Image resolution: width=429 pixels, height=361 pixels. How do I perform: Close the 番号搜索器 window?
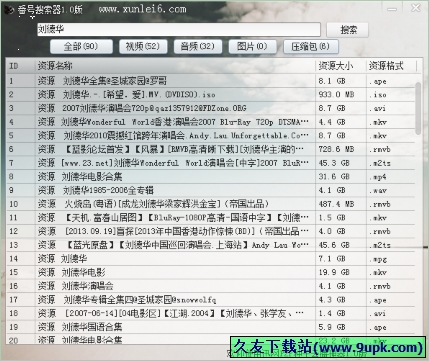point(416,8)
